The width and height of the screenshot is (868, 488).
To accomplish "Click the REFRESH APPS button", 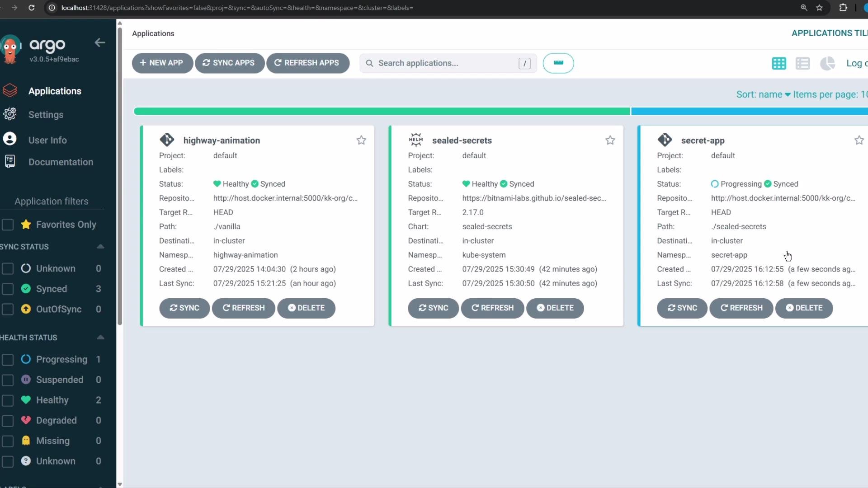I will coord(307,63).
